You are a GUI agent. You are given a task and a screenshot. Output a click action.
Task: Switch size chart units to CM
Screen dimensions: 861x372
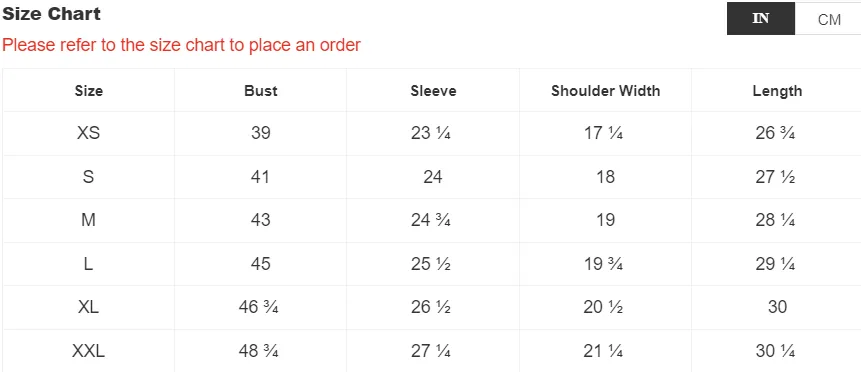tap(828, 19)
